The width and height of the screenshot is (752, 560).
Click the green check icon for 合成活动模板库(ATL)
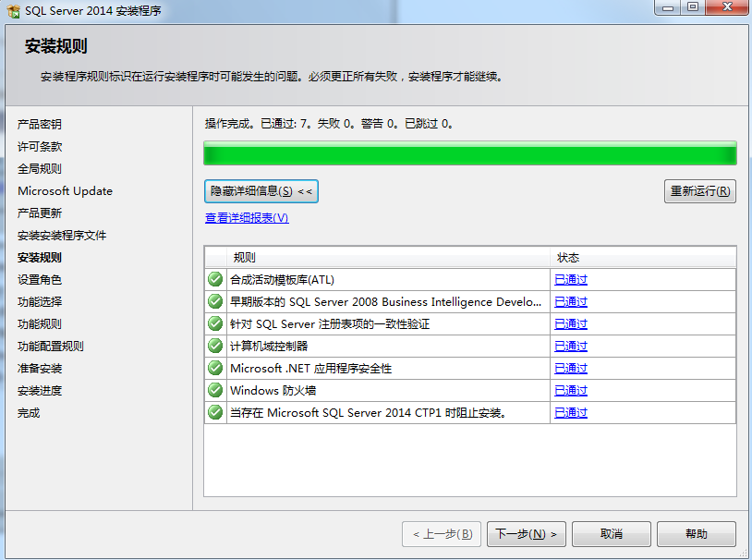click(215, 279)
